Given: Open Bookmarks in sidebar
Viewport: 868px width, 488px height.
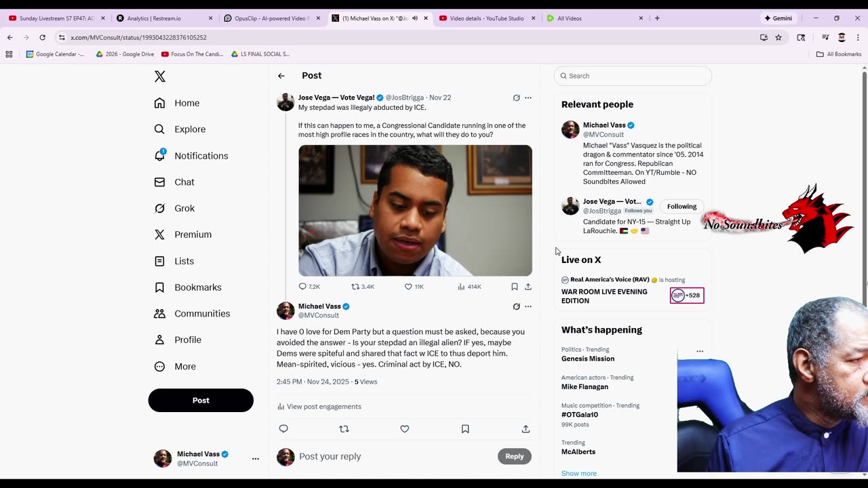Looking at the screenshot, I should [188, 287].
